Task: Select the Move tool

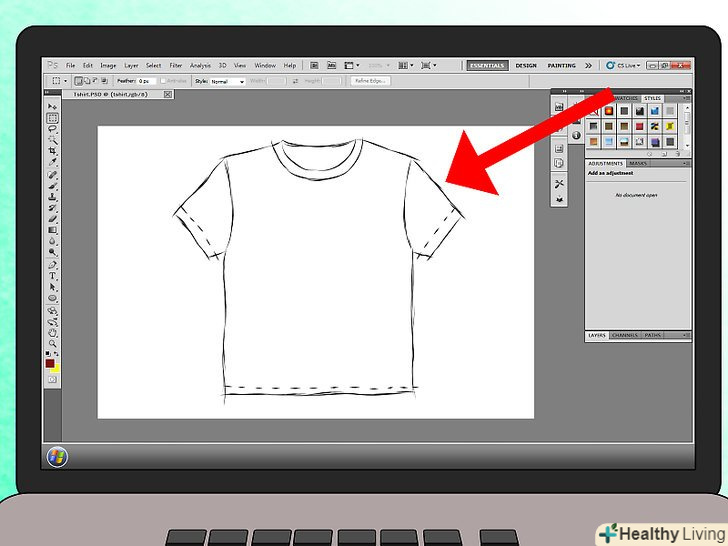Action: (x=52, y=106)
